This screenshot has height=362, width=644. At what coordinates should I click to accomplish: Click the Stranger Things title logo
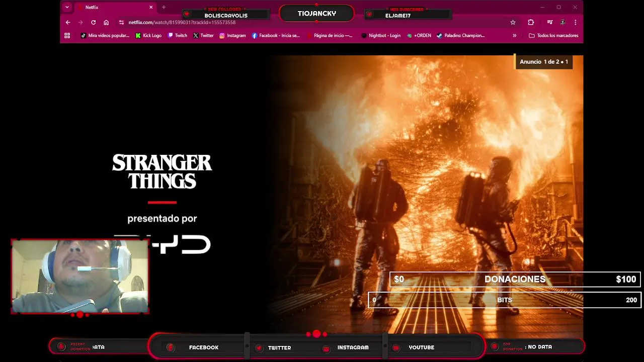(x=162, y=171)
